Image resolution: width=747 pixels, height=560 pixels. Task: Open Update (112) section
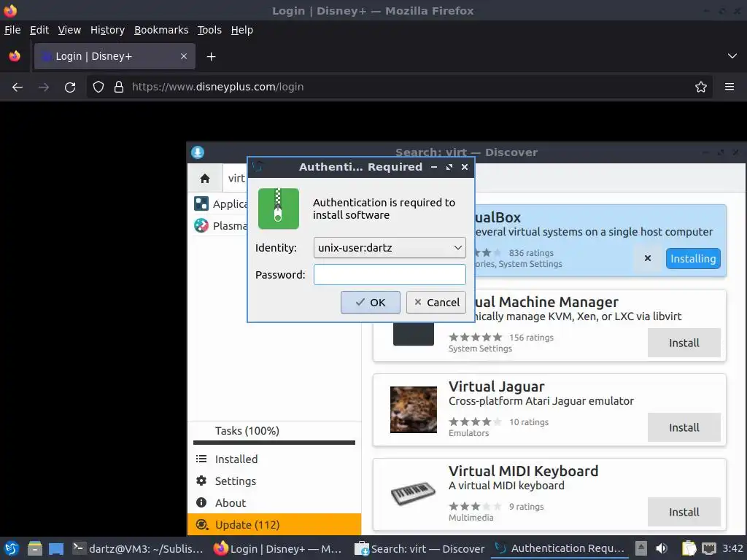pos(274,525)
